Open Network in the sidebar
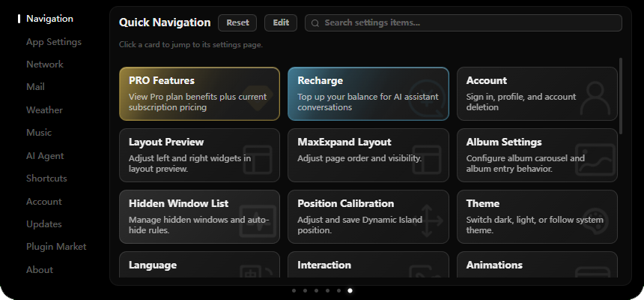644x300 pixels. pos(45,64)
